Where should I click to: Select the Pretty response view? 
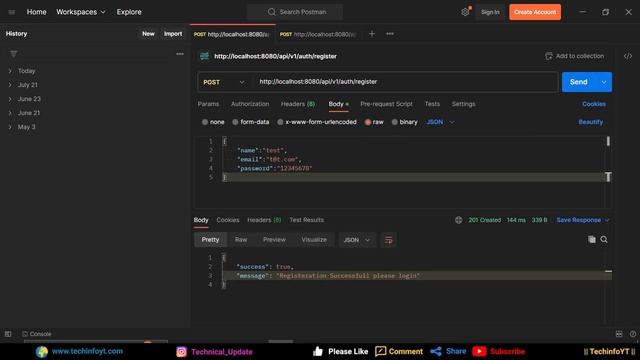(210, 240)
